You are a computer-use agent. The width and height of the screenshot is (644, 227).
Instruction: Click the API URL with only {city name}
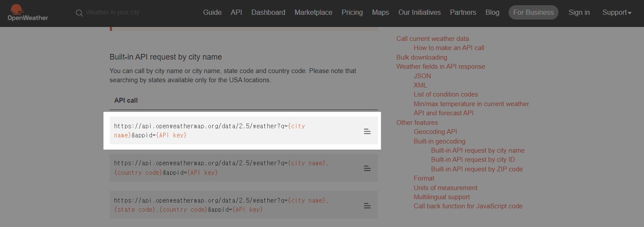(210, 130)
